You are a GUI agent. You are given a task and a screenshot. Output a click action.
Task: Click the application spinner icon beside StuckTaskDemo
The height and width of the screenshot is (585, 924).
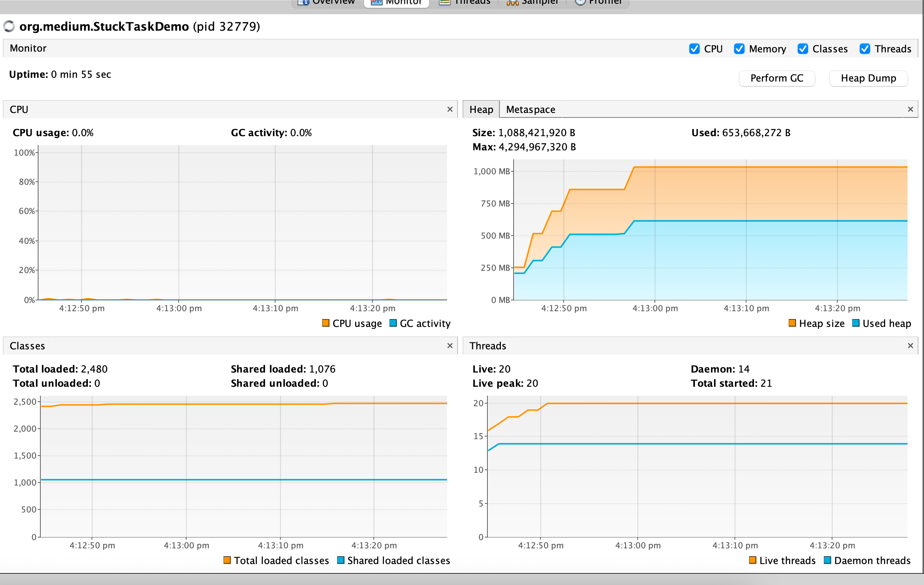pos(9,27)
